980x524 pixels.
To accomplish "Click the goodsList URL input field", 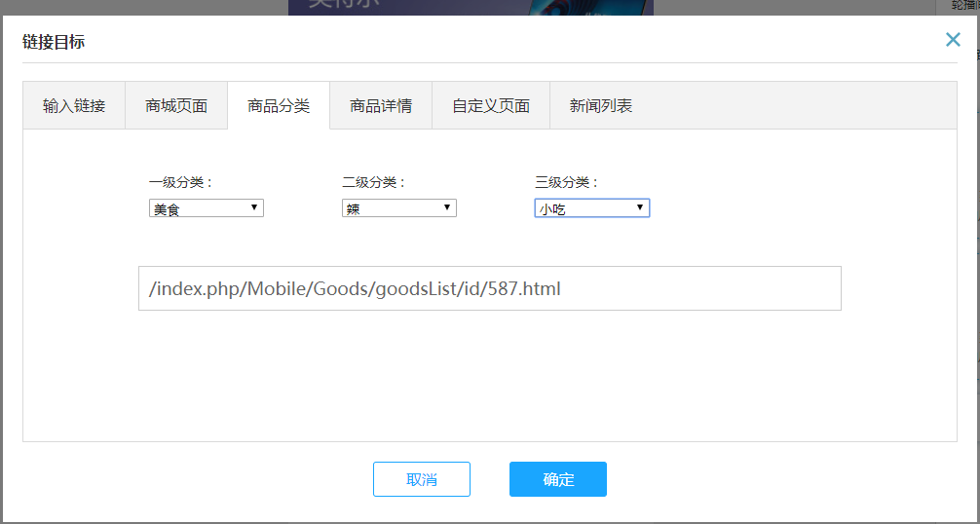I will (490, 288).
